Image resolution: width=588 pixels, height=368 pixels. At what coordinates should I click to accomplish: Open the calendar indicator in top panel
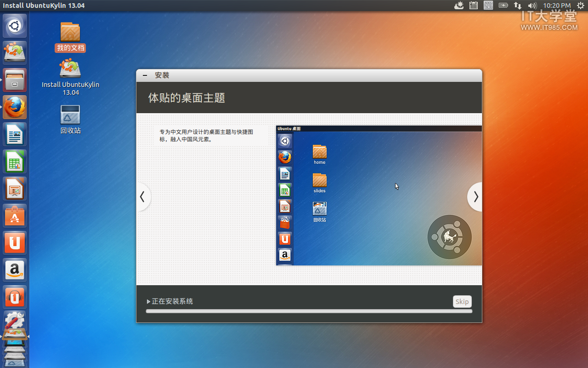(474, 6)
